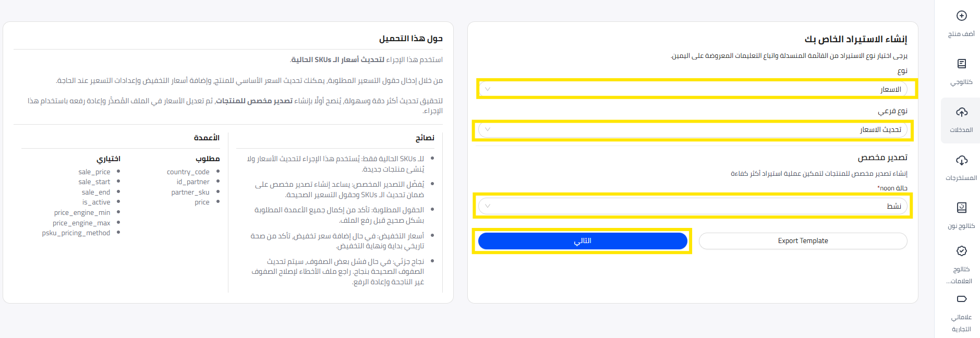
Task: Open the noon catalog icon
Action: [x=962, y=208]
